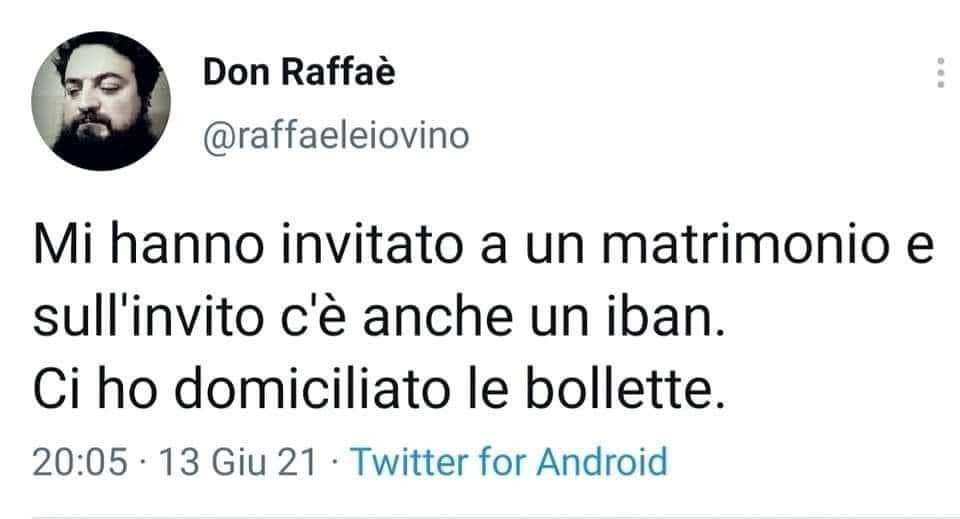Click the display name Don Raffaè
The width and height of the screenshot is (960, 519).
click(x=299, y=72)
